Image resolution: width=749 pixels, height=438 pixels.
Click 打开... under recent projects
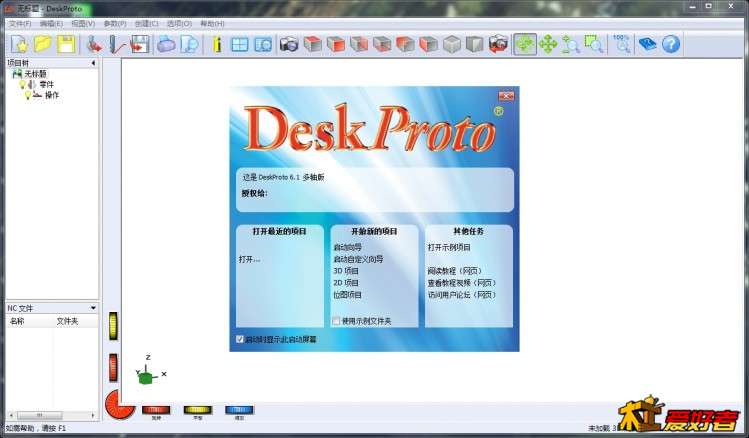click(x=249, y=259)
